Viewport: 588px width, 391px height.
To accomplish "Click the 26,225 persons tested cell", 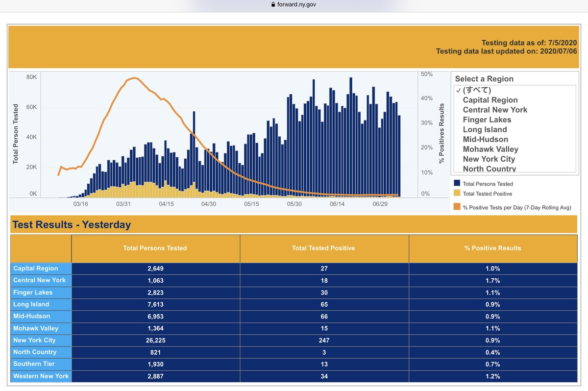I will pos(155,340).
